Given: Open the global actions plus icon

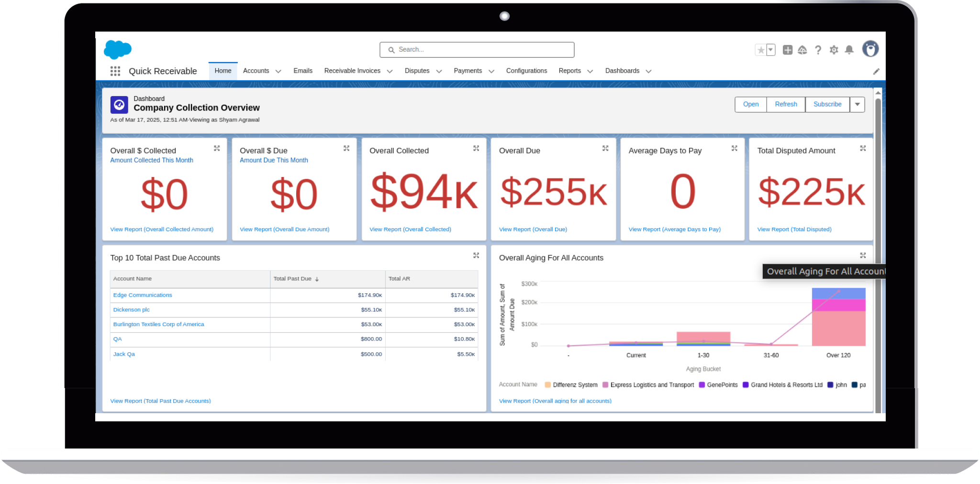Looking at the screenshot, I should tap(787, 49).
